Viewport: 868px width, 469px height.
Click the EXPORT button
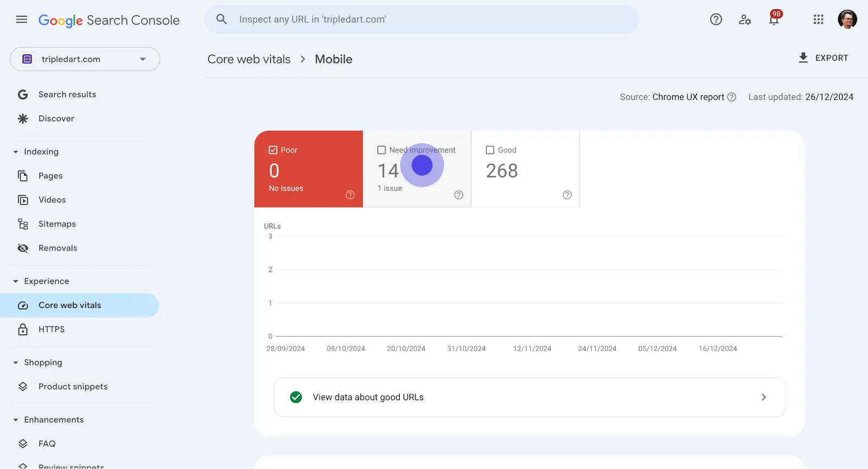tap(824, 57)
